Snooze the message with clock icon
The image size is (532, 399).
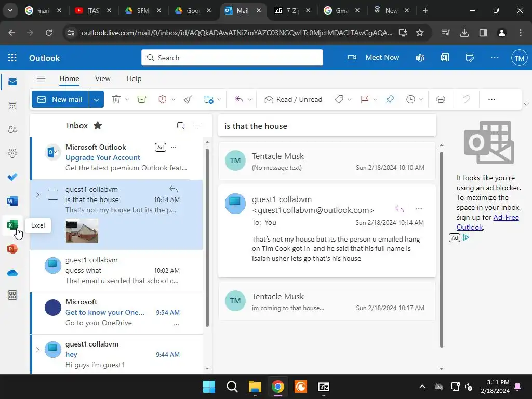410,99
